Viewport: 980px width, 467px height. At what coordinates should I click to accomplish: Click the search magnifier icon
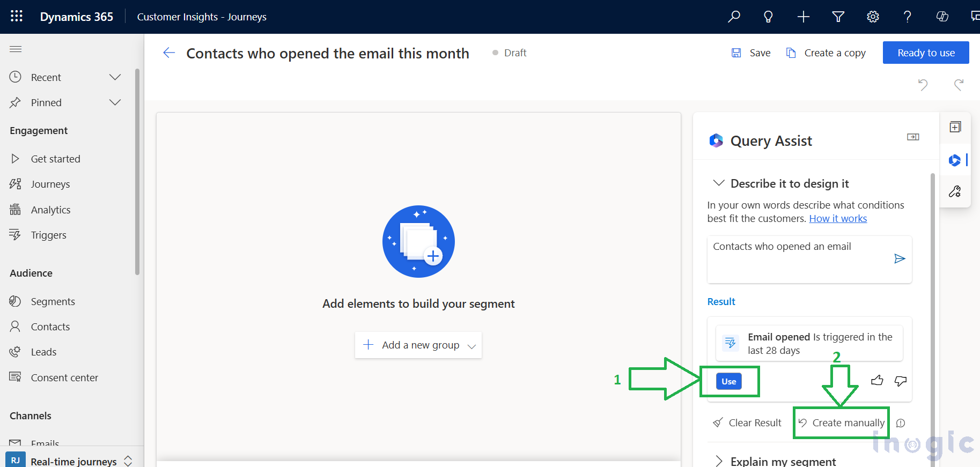(x=734, y=17)
